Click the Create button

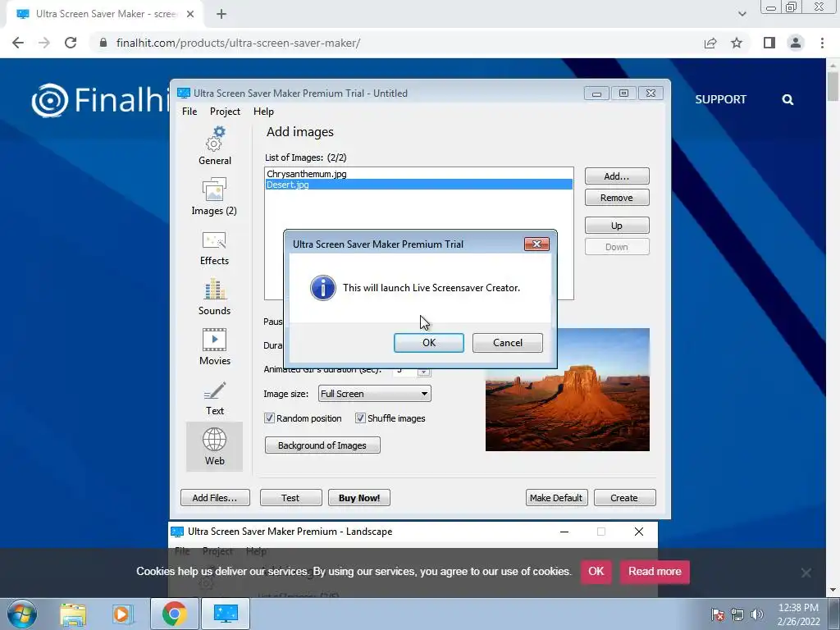click(x=624, y=498)
